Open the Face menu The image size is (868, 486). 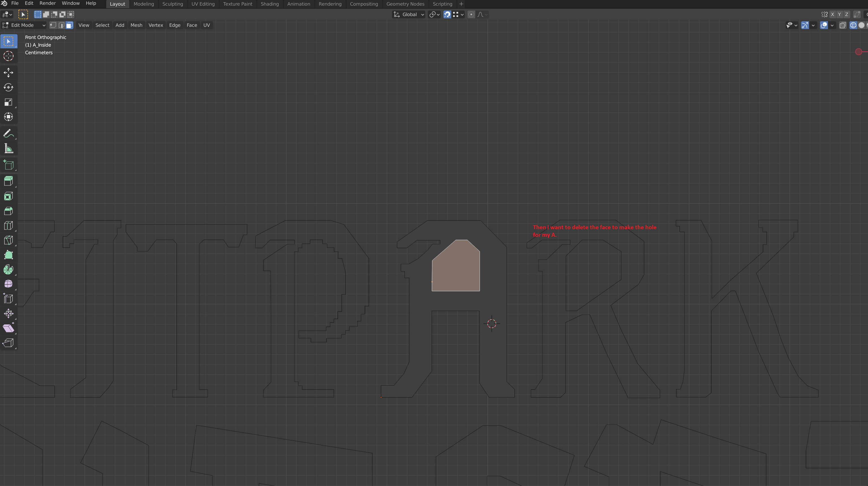click(192, 25)
